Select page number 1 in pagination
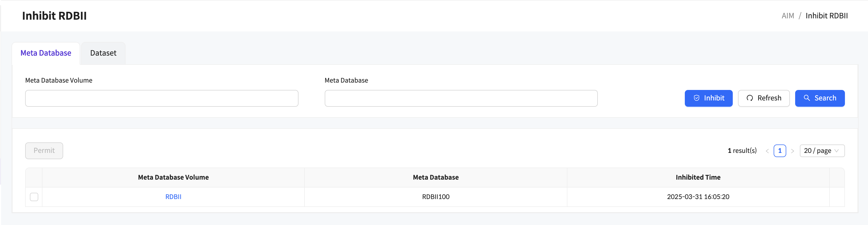Image resolution: width=868 pixels, height=225 pixels. 779,151
